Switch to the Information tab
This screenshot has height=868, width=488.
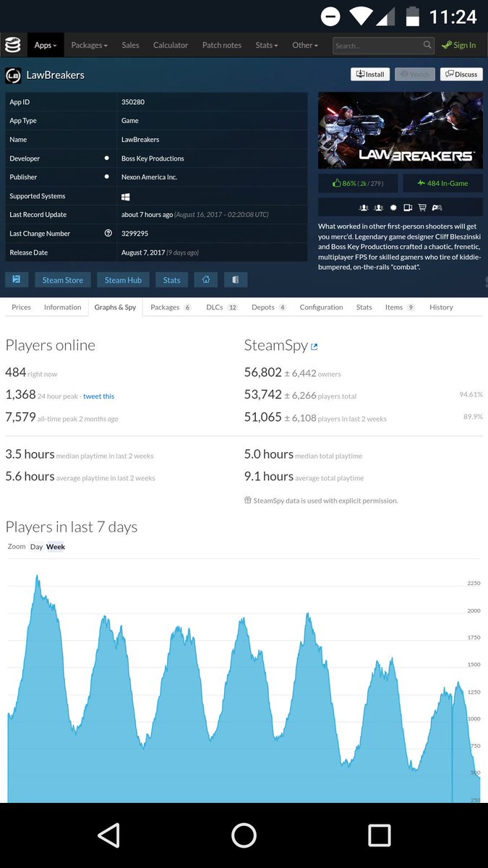click(x=62, y=307)
